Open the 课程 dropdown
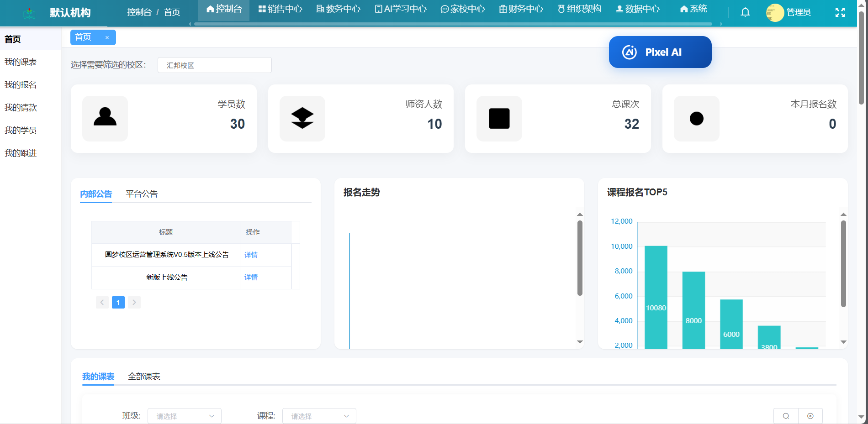Viewport: 868px width, 424px height. tap(319, 416)
